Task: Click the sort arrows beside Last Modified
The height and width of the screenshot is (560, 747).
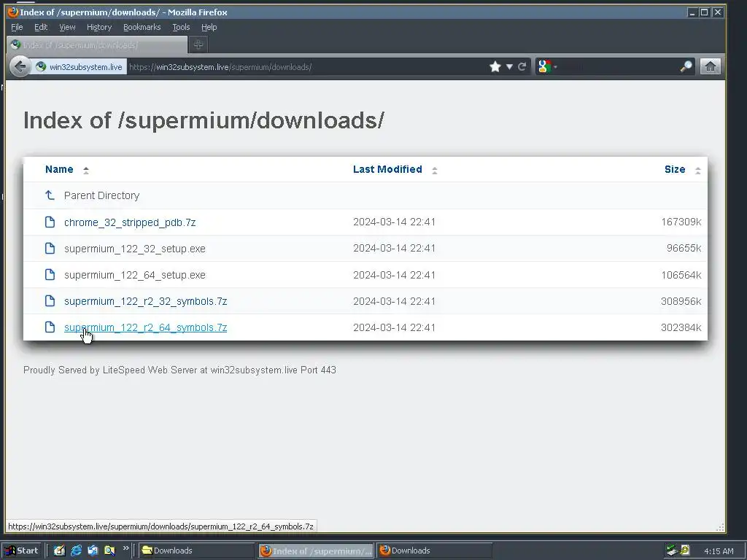Action: click(x=435, y=170)
